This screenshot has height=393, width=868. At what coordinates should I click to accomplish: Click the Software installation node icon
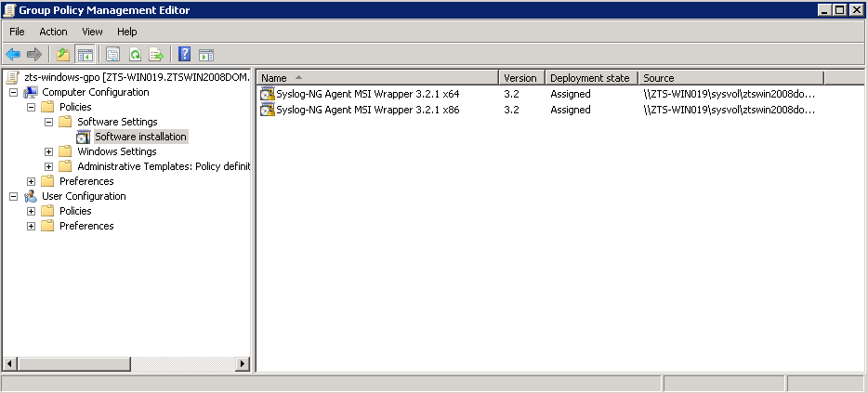point(84,137)
